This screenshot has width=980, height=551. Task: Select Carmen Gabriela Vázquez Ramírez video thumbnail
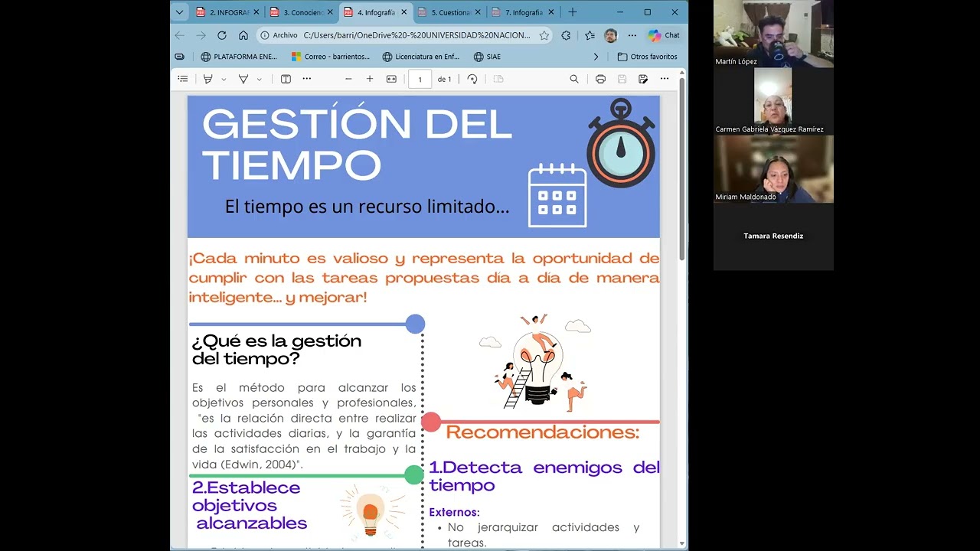[773, 101]
